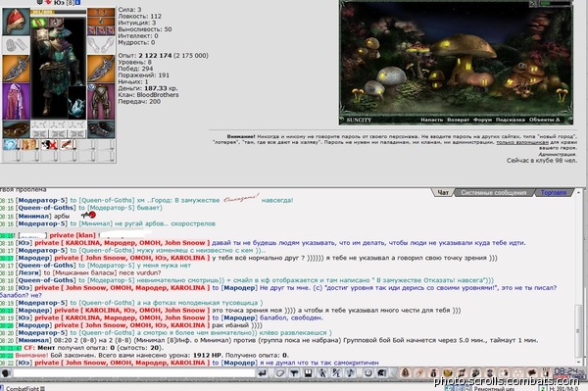Click the funnel chat filter icon

(x=294, y=373)
